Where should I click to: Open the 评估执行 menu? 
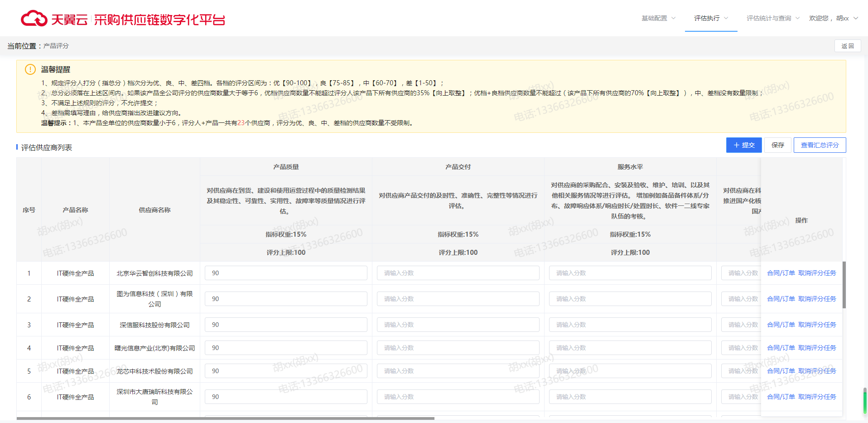coord(707,18)
